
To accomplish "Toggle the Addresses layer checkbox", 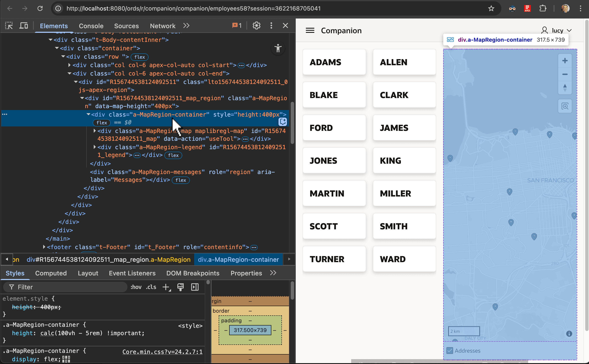I will (450, 351).
